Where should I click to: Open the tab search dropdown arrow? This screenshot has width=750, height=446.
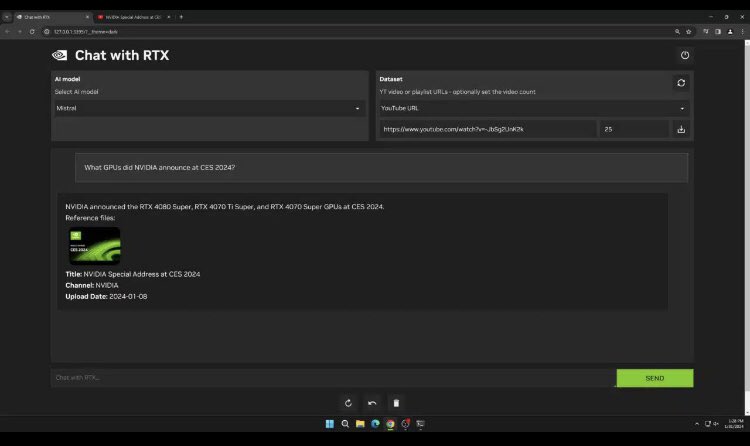7,17
